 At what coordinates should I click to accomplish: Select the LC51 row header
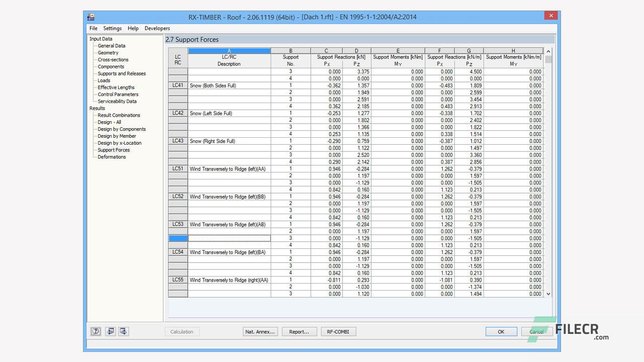click(x=178, y=169)
